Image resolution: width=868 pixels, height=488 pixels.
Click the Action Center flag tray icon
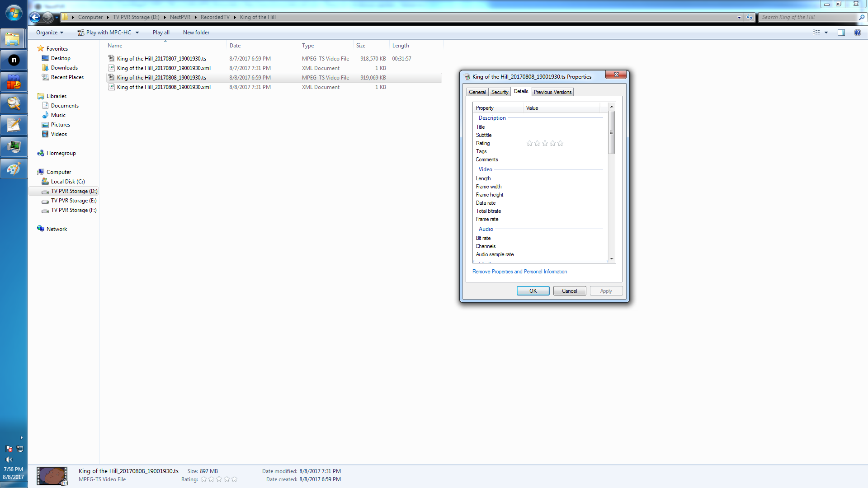click(x=9, y=449)
